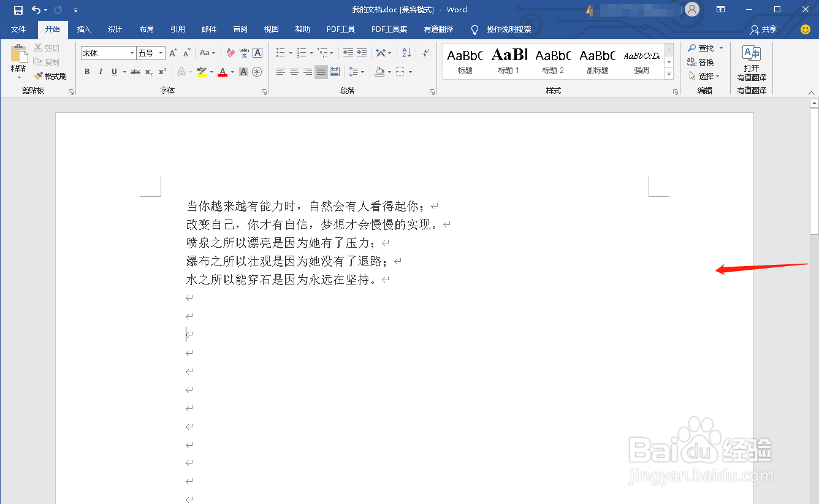Viewport: 819px width, 504px height.
Task: Align text to the right
Action: point(308,72)
